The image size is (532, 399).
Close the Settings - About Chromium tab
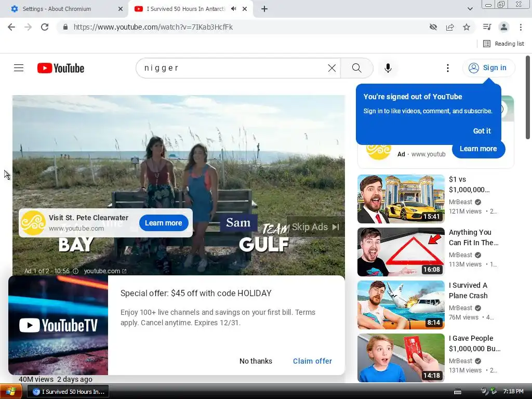click(x=121, y=9)
